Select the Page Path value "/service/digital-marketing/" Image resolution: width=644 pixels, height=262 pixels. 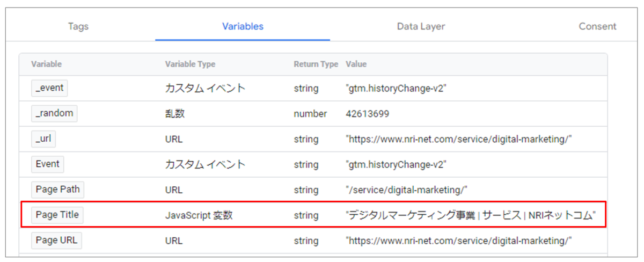407,190
